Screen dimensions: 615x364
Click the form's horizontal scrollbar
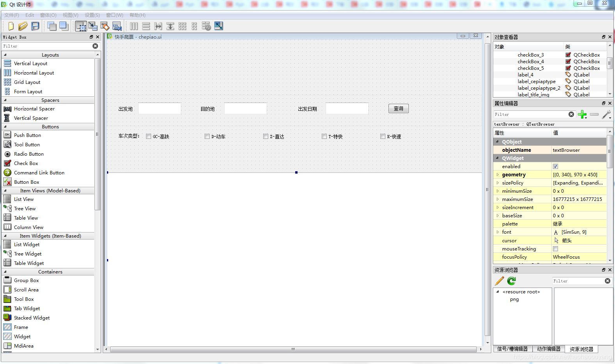(293, 349)
